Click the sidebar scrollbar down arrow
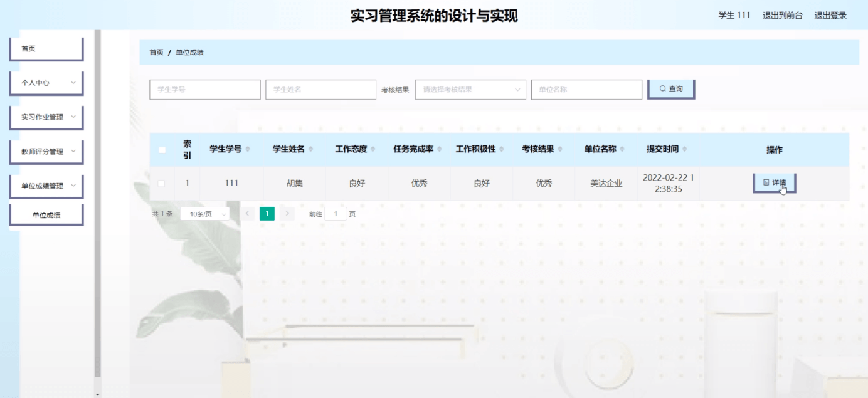Image resolution: width=868 pixels, height=398 pixels. pos(97,394)
